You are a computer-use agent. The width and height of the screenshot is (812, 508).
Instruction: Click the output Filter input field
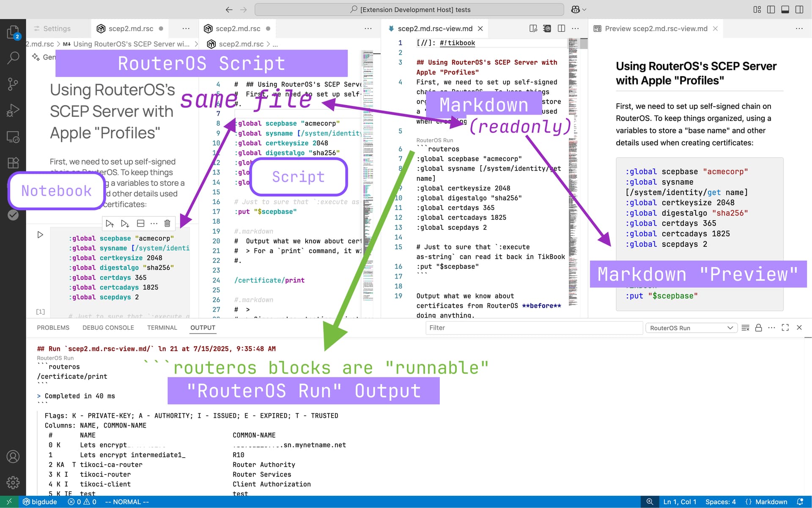tap(534, 328)
